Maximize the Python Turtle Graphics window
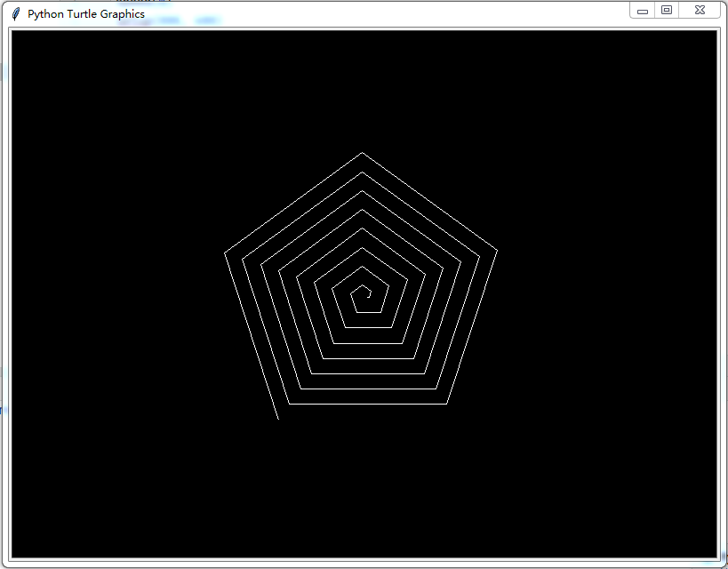This screenshot has height=569, width=728. [667, 10]
